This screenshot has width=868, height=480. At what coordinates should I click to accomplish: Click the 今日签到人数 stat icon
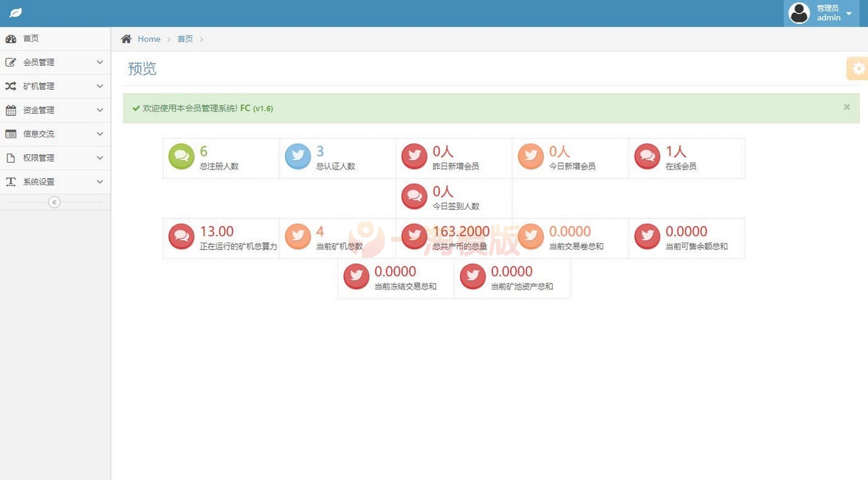click(x=414, y=196)
